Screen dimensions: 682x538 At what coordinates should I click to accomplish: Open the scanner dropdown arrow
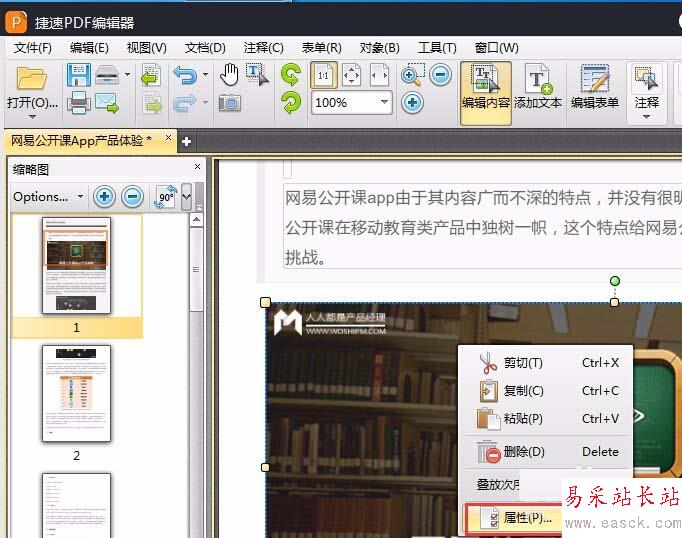127,75
